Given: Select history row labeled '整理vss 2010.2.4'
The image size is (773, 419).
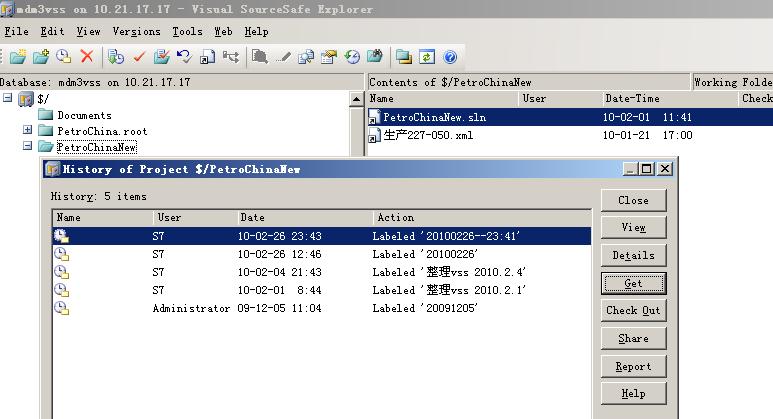Looking at the screenshot, I should pyautogui.click(x=321, y=272).
